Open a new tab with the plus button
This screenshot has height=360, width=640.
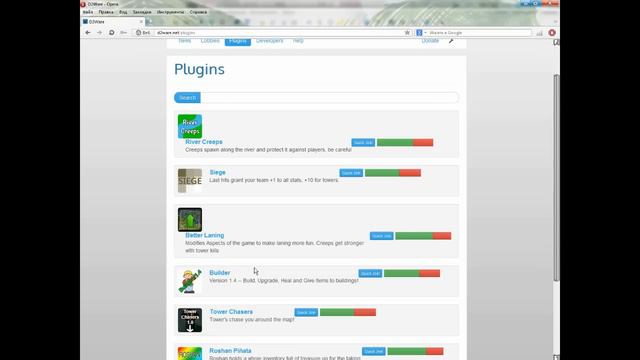(x=149, y=22)
